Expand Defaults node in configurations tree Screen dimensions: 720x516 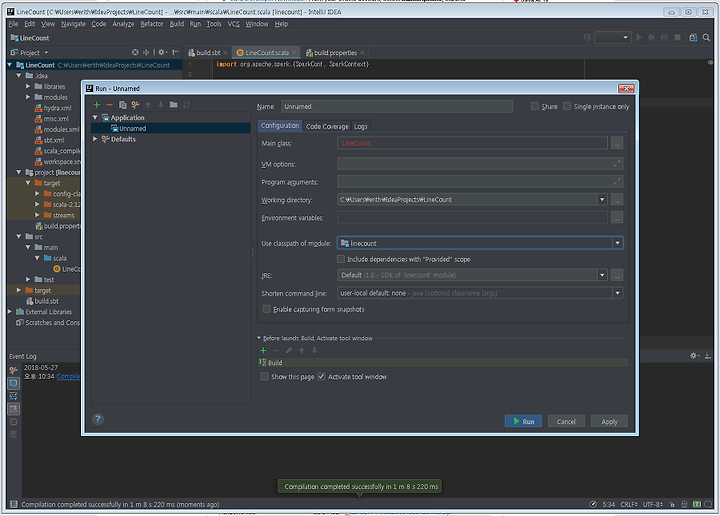pos(95,139)
